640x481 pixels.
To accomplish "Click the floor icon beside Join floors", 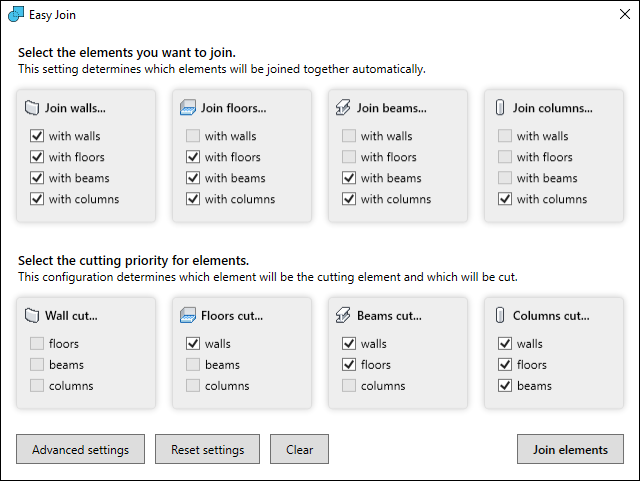I will (187, 108).
